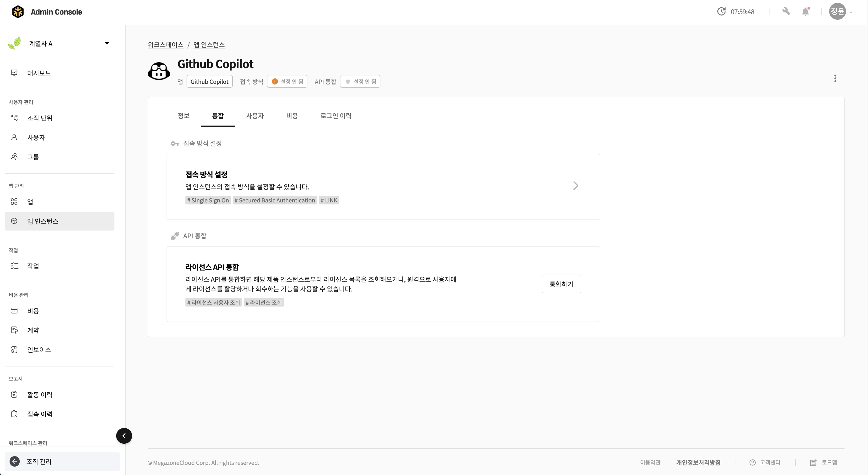
Task: Click the 앱 인스턴스 breadcrumb link
Action: [x=209, y=45]
